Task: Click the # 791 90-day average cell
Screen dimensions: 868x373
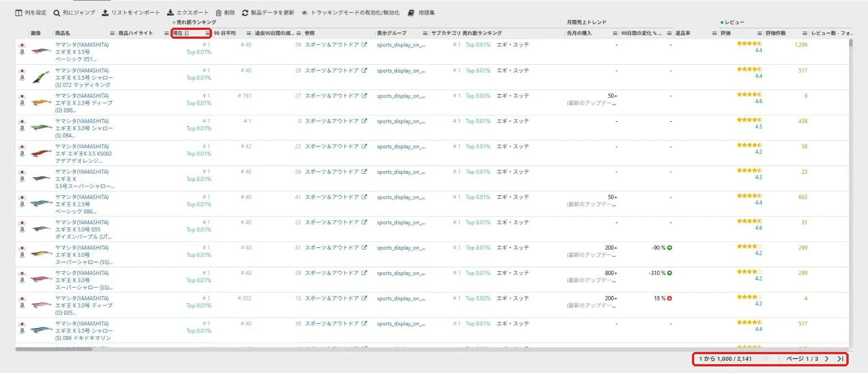Action: point(244,96)
